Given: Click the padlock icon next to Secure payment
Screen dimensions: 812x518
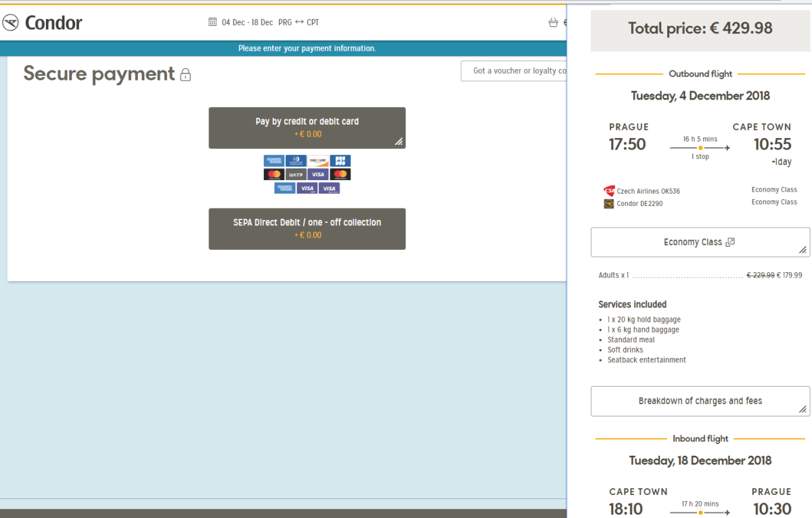Looking at the screenshot, I should (x=185, y=74).
